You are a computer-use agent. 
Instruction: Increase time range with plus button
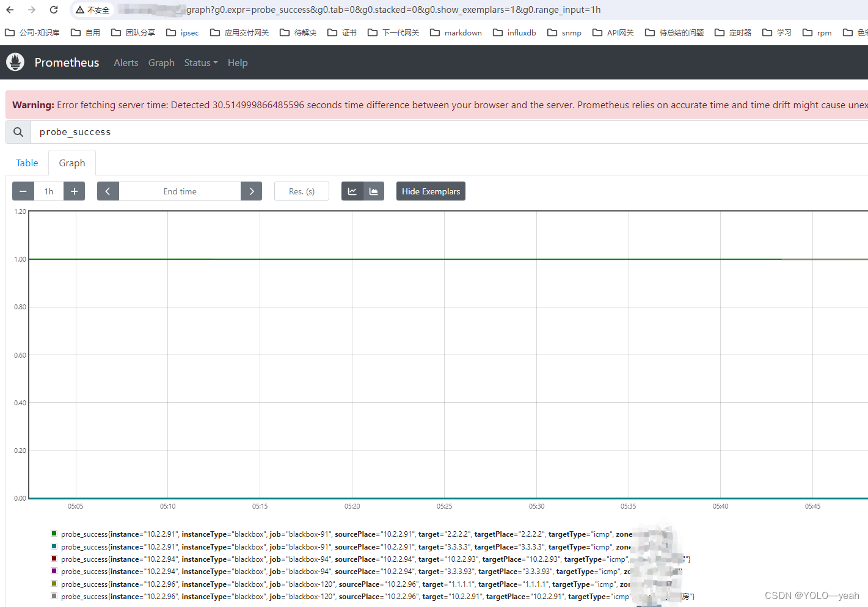74,191
